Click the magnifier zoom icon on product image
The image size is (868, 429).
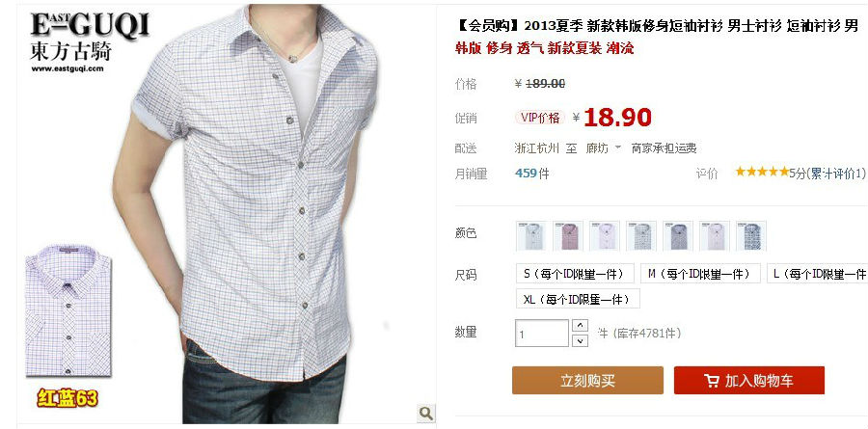click(425, 413)
